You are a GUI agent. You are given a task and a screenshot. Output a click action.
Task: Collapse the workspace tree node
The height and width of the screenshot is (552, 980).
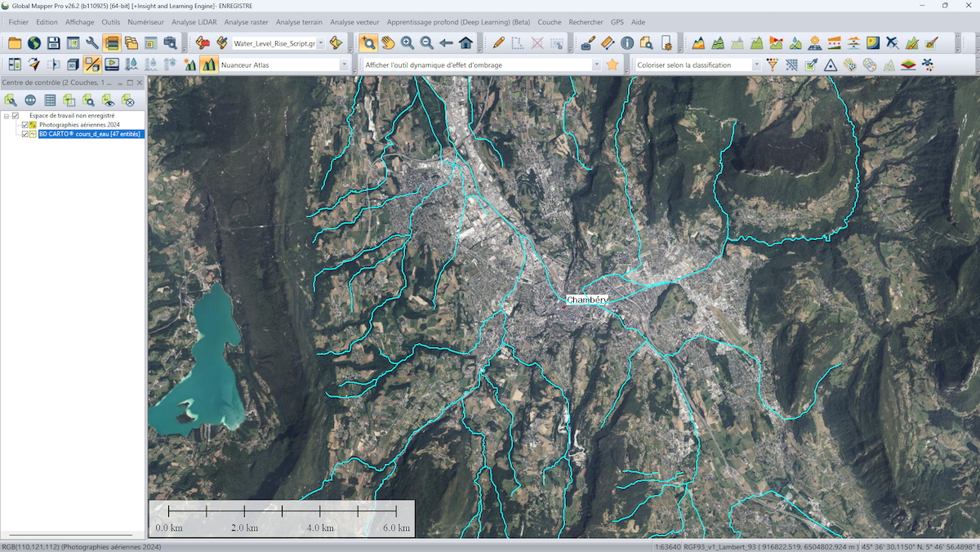point(7,116)
